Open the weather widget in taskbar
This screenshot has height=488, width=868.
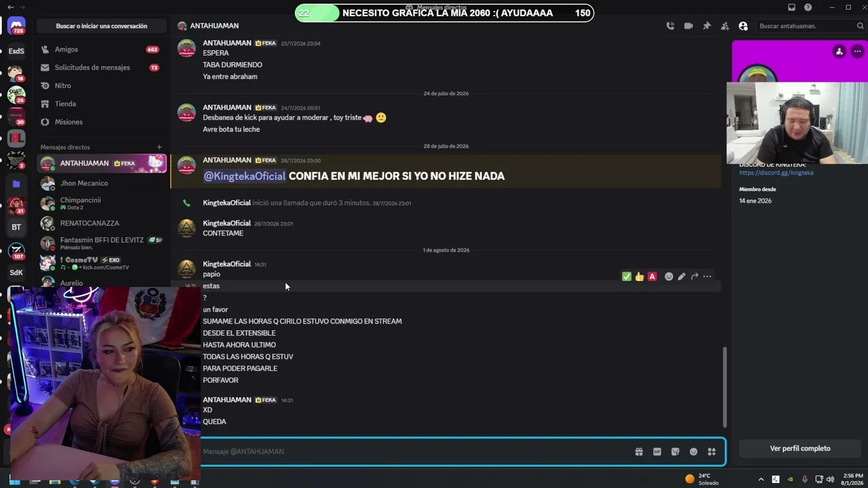[702, 479]
